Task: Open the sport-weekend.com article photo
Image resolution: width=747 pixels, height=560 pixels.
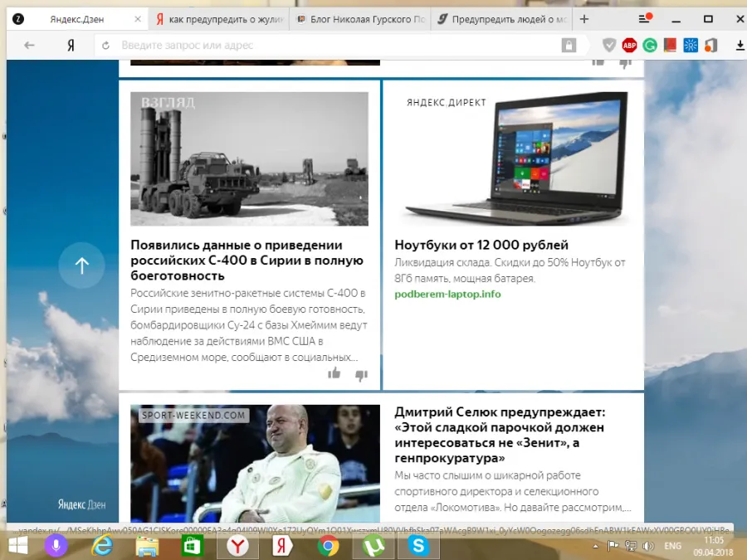Action: (x=256, y=463)
